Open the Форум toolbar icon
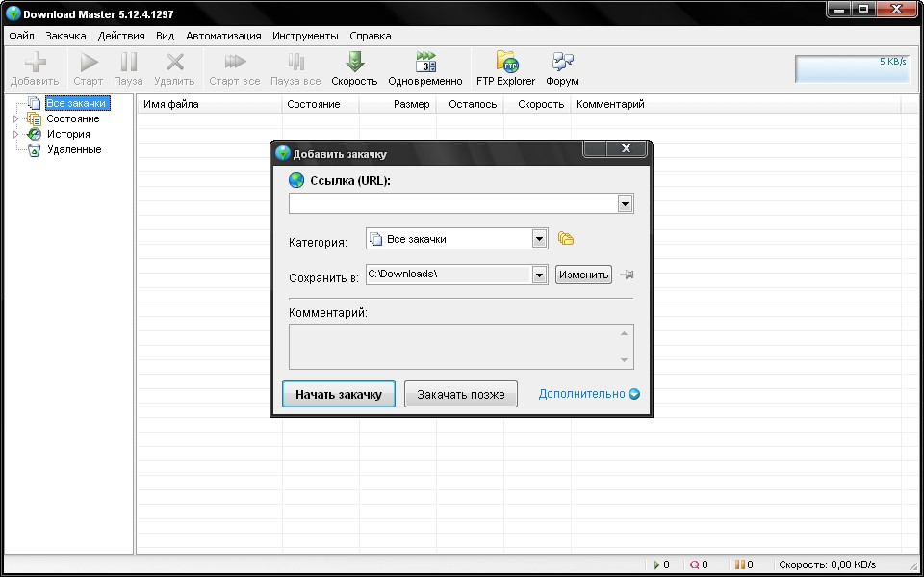Image resolution: width=924 pixels, height=577 pixels. pyautogui.click(x=563, y=62)
